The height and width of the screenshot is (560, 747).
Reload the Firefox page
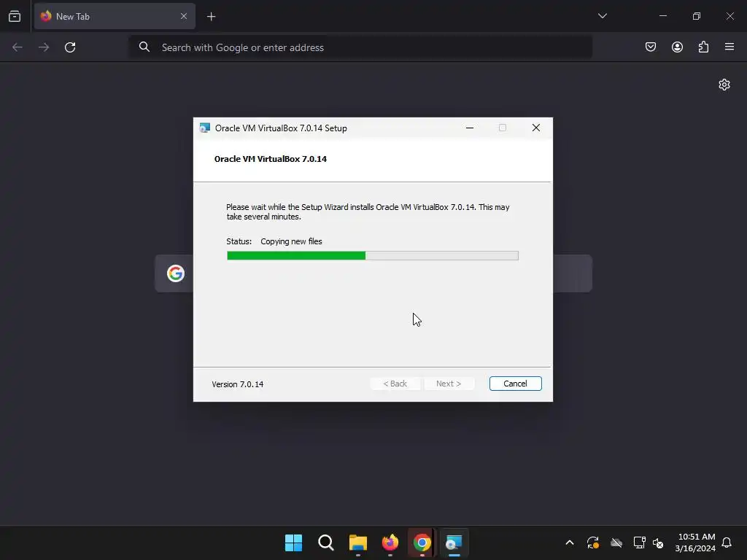pyautogui.click(x=70, y=47)
